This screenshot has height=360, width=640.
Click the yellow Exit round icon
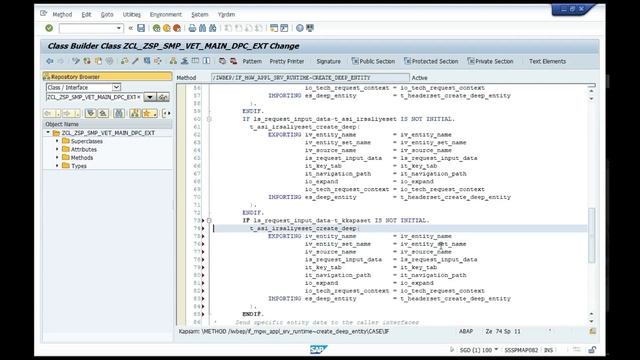pyautogui.click(x=167, y=28)
